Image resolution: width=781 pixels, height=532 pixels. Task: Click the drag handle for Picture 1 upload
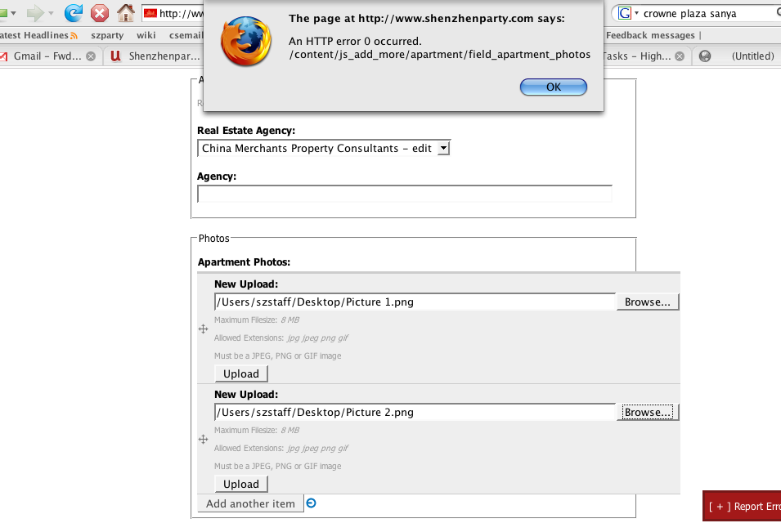[x=204, y=329]
